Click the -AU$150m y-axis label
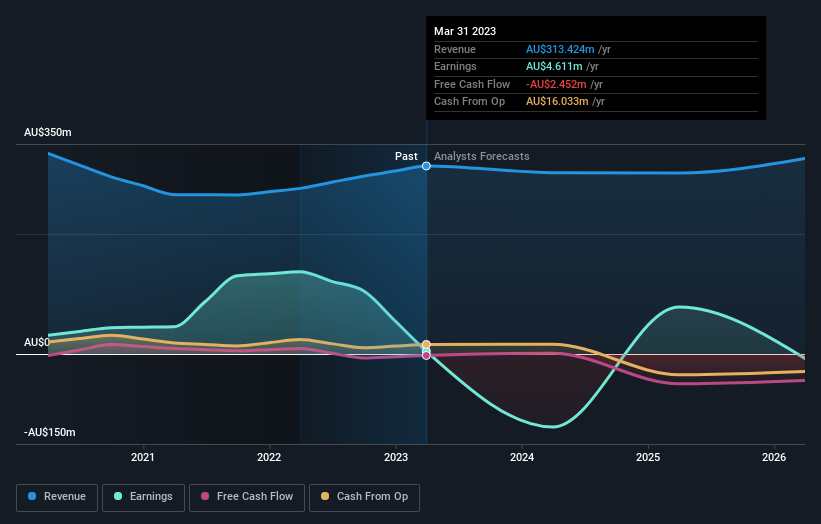This screenshot has width=821, height=524. pos(50,432)
